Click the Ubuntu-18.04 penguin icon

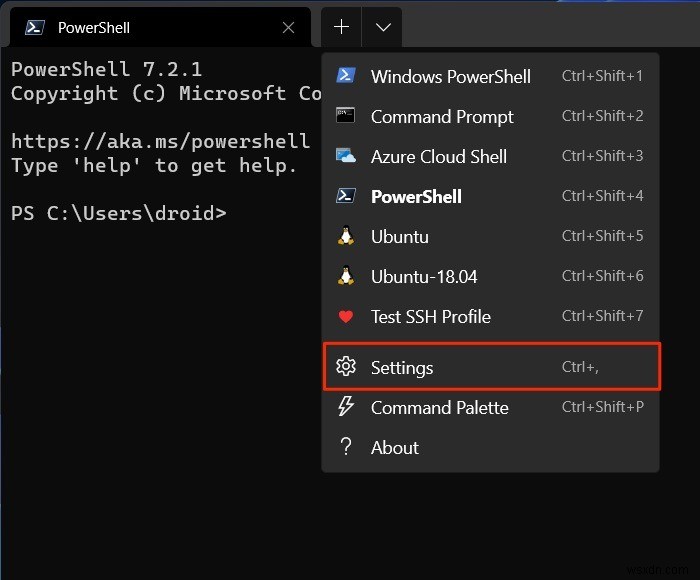[346, 276]
